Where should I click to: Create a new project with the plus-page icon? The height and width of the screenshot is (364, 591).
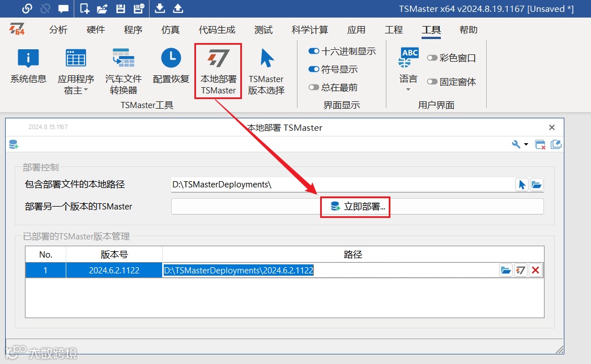pos(84,8)
